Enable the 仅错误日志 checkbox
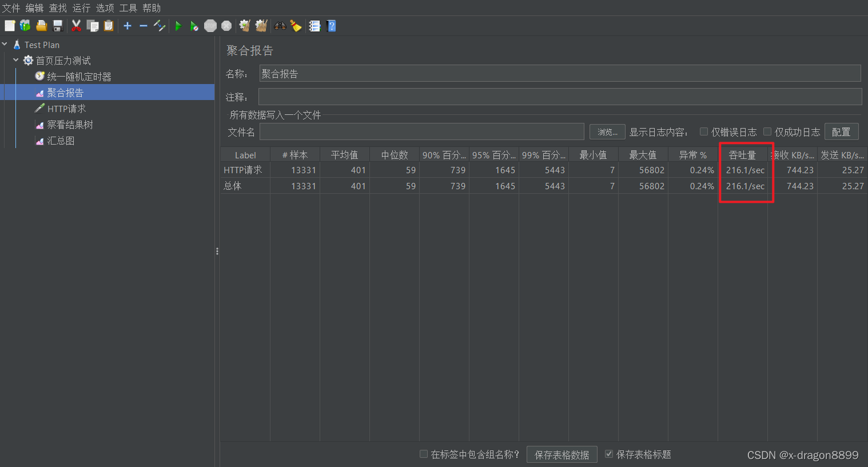The width and height of the screenshot is (868, 467). point(704,131)
